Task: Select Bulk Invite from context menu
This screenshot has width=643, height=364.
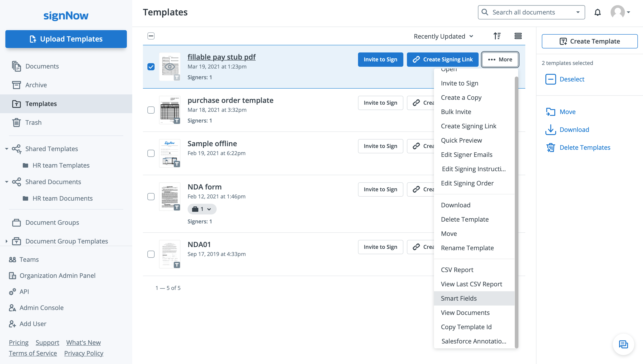Action: (456, 111)
